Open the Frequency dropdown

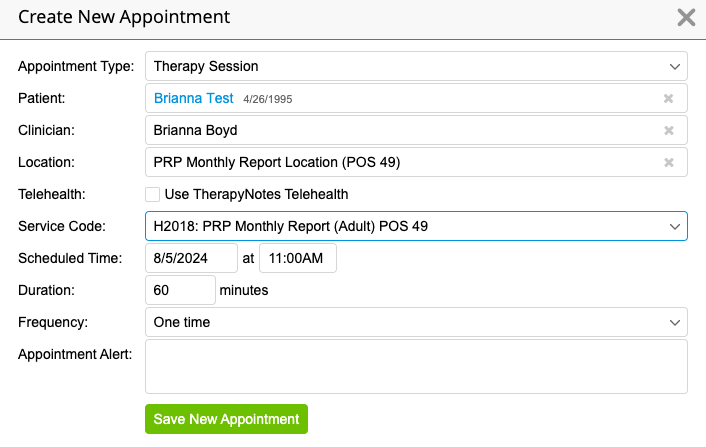[416, 323]
